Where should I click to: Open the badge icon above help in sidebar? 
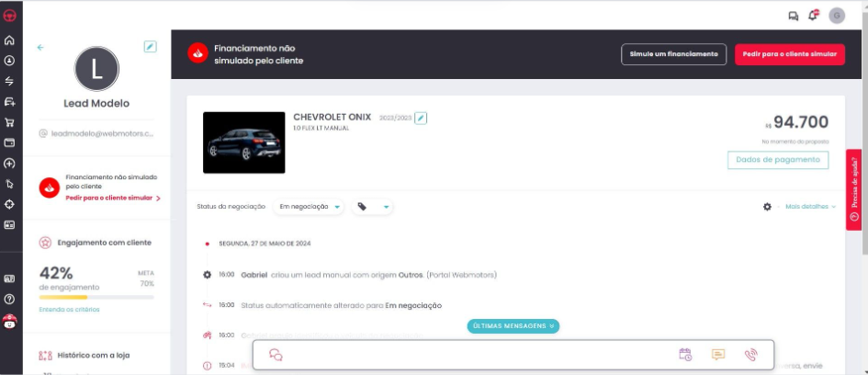pyautogui.click(x=9, y=278)
